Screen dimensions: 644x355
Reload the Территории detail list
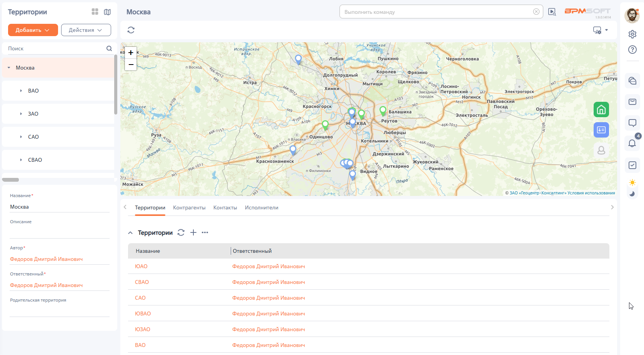pyautogui.click(x=181, y=232)
